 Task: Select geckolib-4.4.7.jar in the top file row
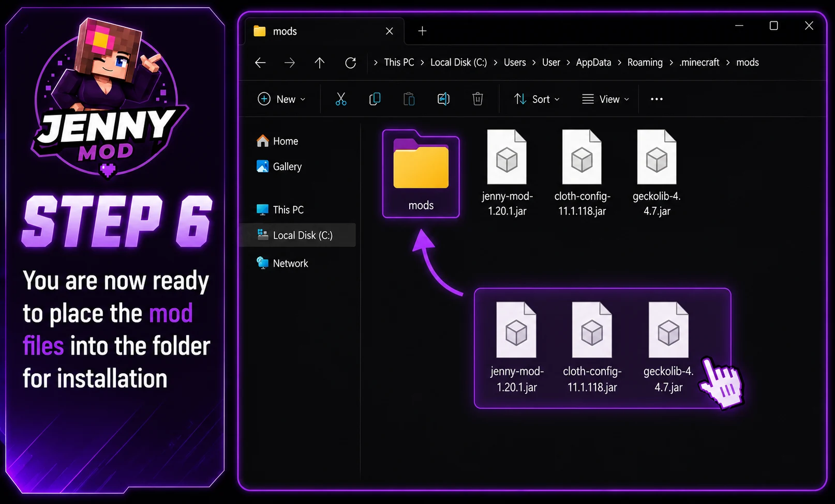pos(657,174)
